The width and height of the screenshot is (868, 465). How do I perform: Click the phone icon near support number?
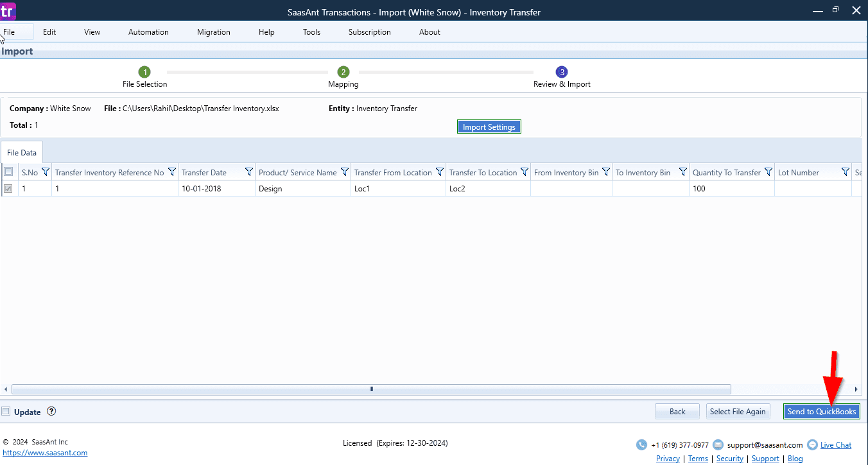(x=641, y=444)
